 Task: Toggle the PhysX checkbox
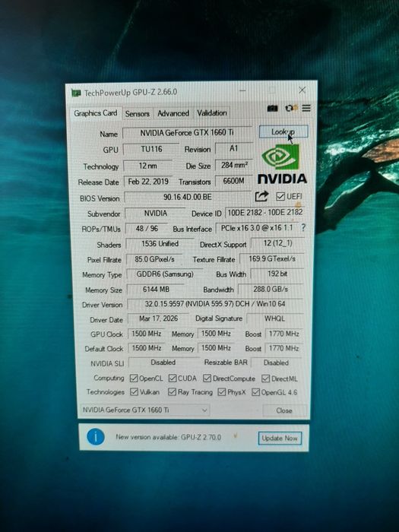pos(222,392)
